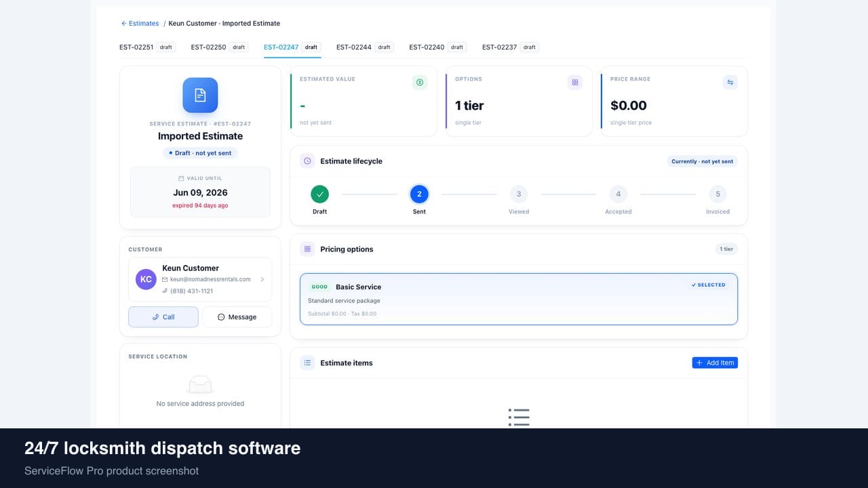Click the GOOD label on Basic Service

(x=319, y=287)
